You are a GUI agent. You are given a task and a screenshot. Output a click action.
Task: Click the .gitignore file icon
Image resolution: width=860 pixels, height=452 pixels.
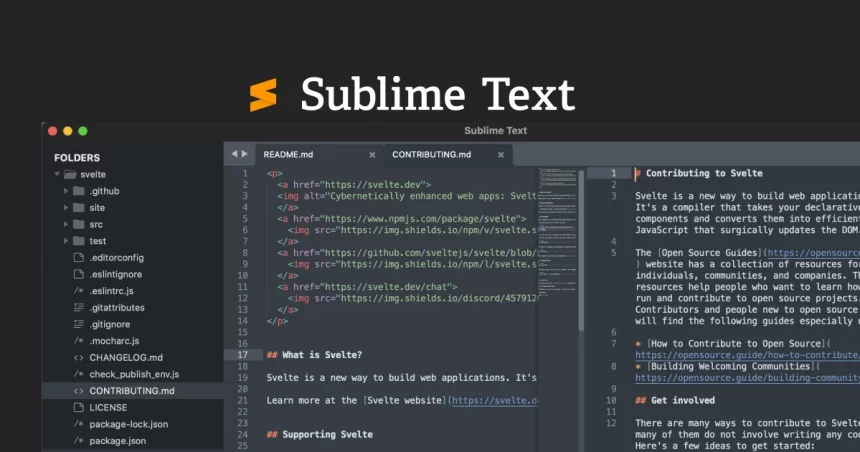(x=78, y=324)
